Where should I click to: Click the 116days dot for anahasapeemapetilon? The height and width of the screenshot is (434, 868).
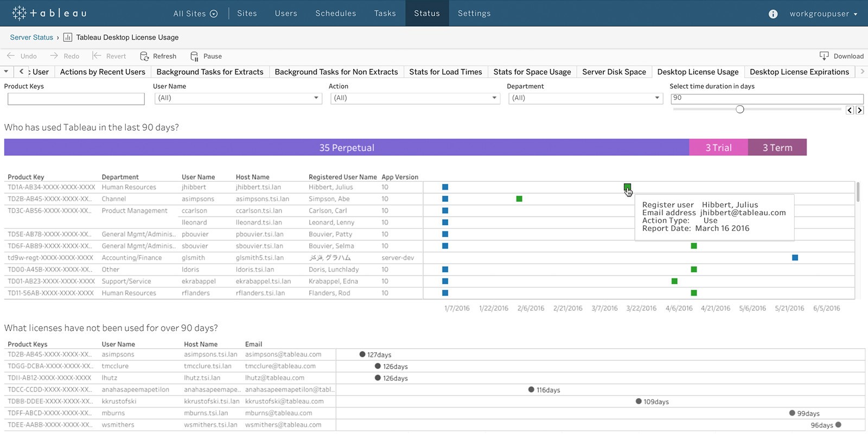coord(532,390)
